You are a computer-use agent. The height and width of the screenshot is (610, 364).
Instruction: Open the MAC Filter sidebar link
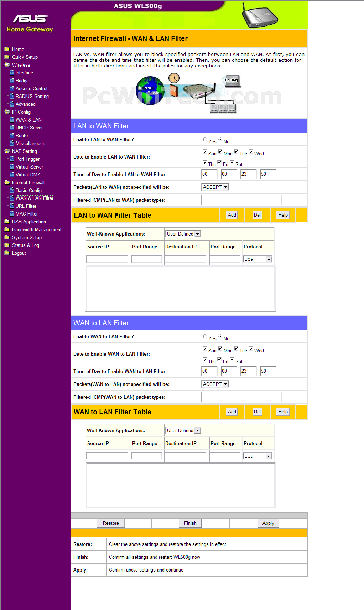tap(27, 214)
